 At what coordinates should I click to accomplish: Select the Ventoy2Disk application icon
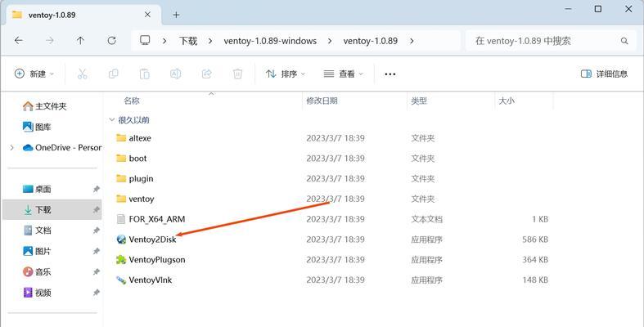pos(121,240)
